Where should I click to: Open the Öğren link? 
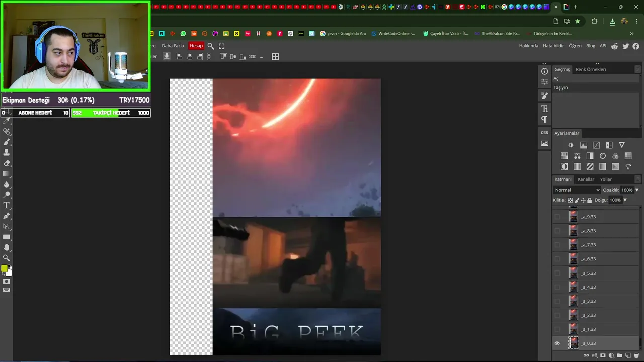point(575,46)
